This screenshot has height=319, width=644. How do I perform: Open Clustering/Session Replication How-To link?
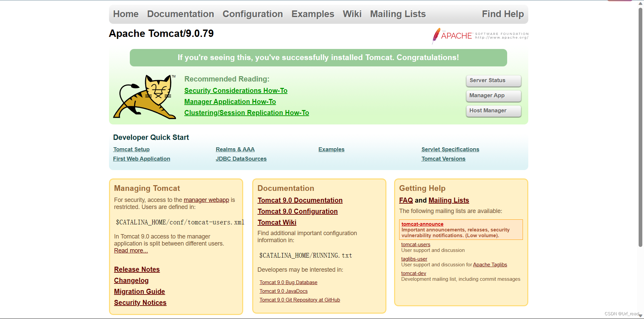pyautogui.click(x=247, y=113)
